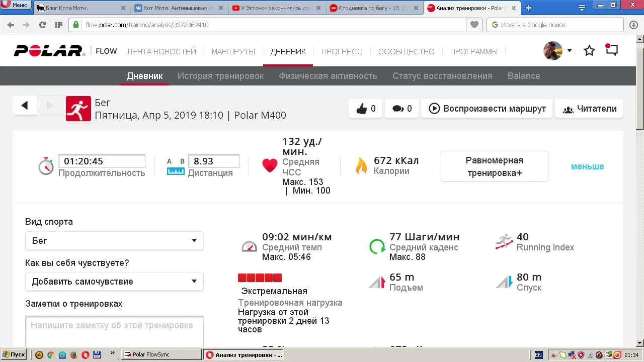Click the Равномерная тренировка+ button

coord(495,166)
